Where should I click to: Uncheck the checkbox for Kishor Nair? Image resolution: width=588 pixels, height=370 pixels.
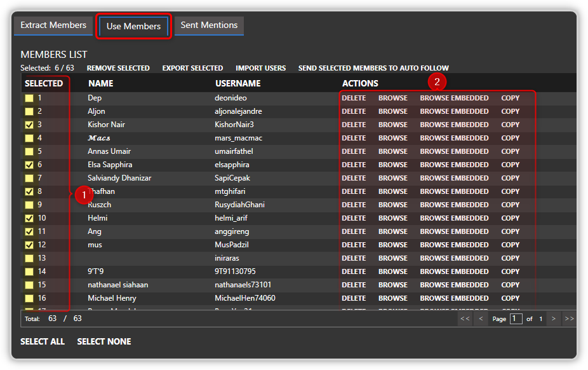coord(29,125)
